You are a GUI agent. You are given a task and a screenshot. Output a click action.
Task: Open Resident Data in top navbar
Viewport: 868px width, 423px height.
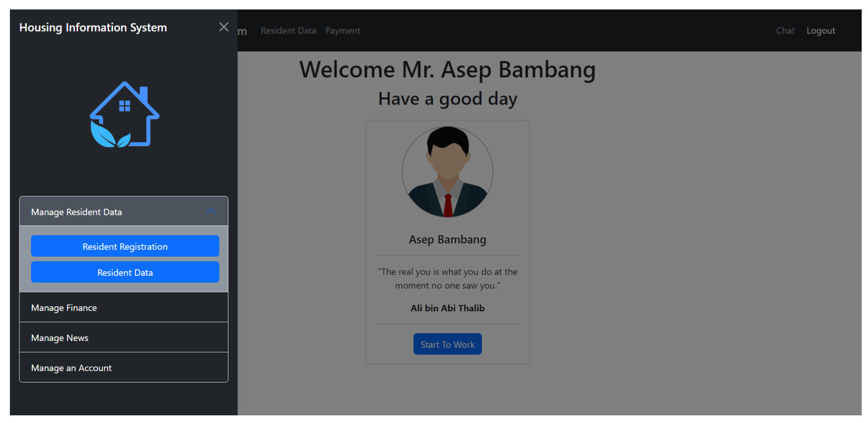pyautogui.click(x=288, y=31)
